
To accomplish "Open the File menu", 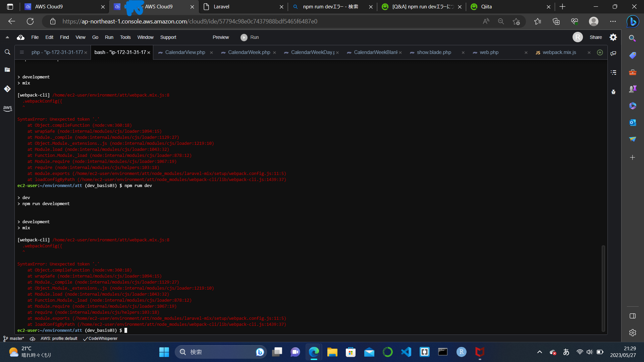I will pos(35,37).
